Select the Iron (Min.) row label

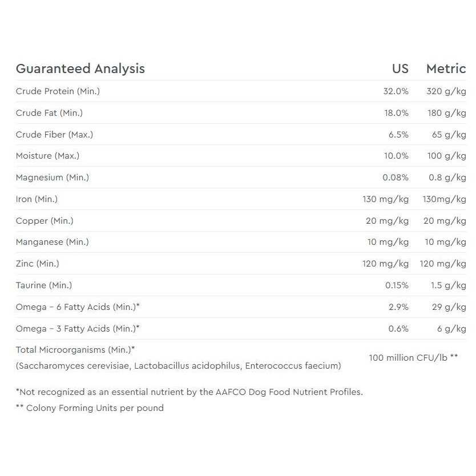click(x=37, y=199)
